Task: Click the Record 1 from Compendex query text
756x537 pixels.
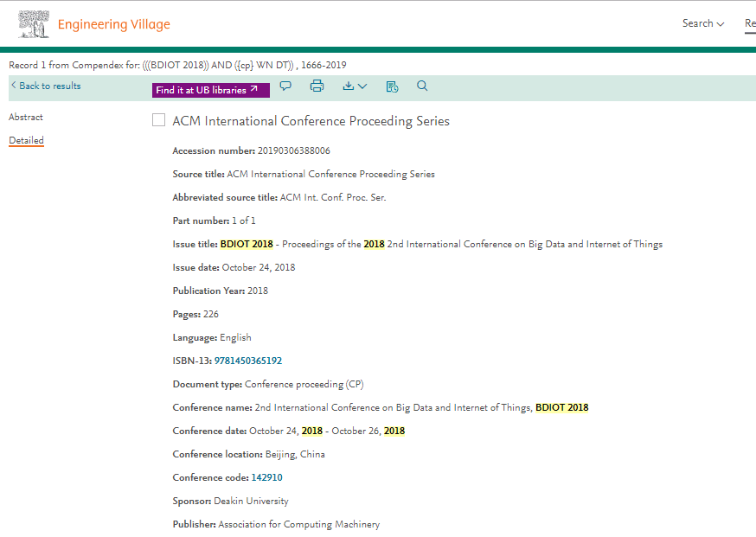Action: coord(177,65)
